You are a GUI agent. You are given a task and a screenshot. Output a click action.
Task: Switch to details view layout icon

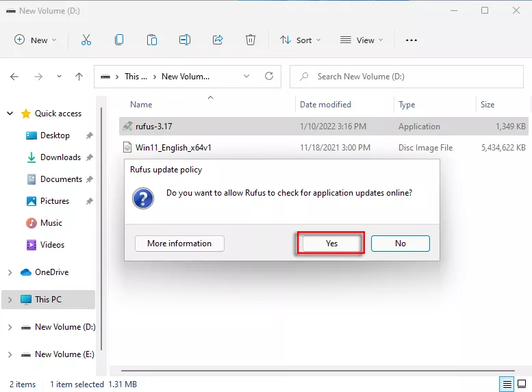(507, 384)
